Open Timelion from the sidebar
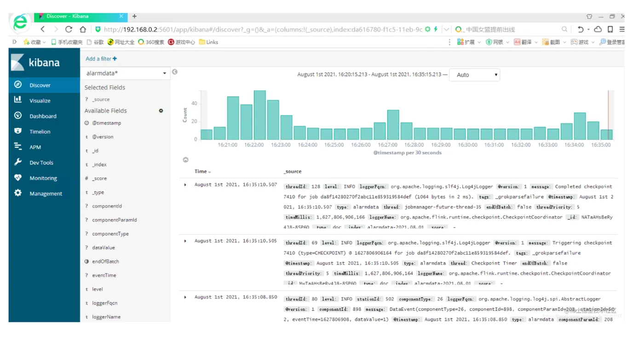The height and width of the screenshot is (345, 644). [x=44, y=132]
